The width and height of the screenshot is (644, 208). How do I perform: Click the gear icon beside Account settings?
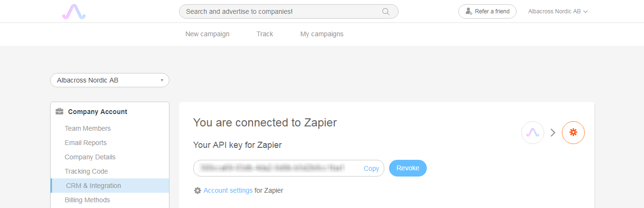[x=197, y=190]
